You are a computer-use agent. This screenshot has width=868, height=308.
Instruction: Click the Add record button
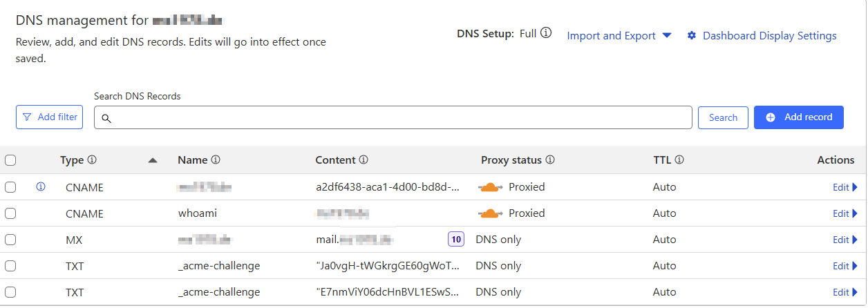pyautogui.click(x=798, y=117)
